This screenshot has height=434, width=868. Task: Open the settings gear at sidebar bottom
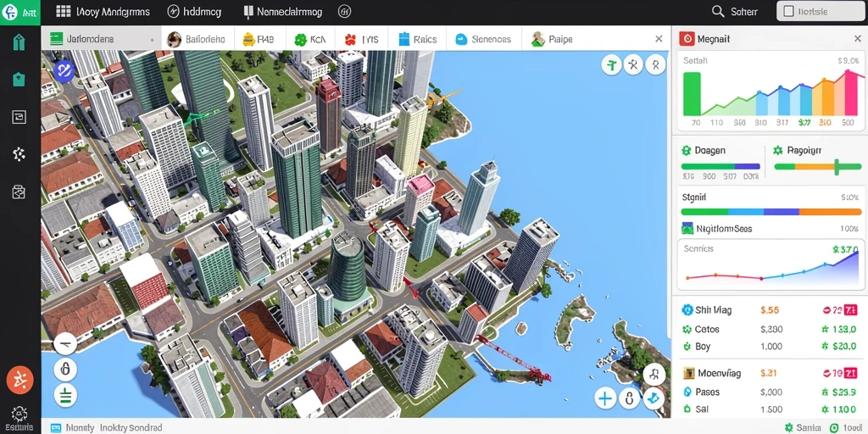point(19,415)
